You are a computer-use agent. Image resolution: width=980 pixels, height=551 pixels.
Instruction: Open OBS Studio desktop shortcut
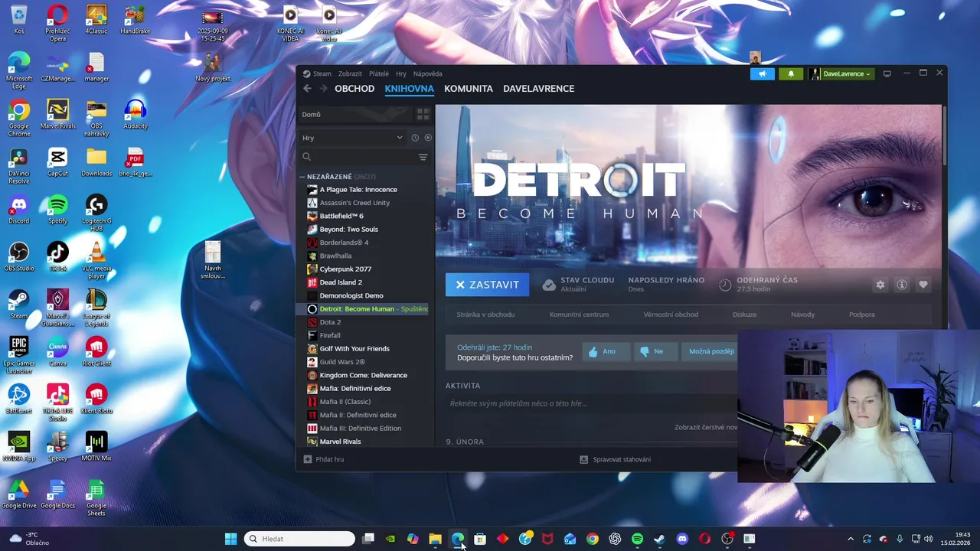coord(19,257)
